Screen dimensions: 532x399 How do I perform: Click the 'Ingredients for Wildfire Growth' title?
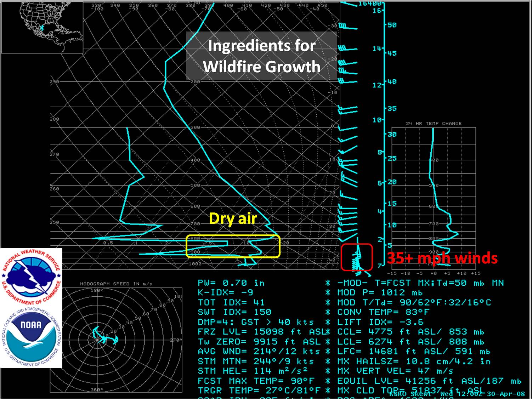(262, 56)
